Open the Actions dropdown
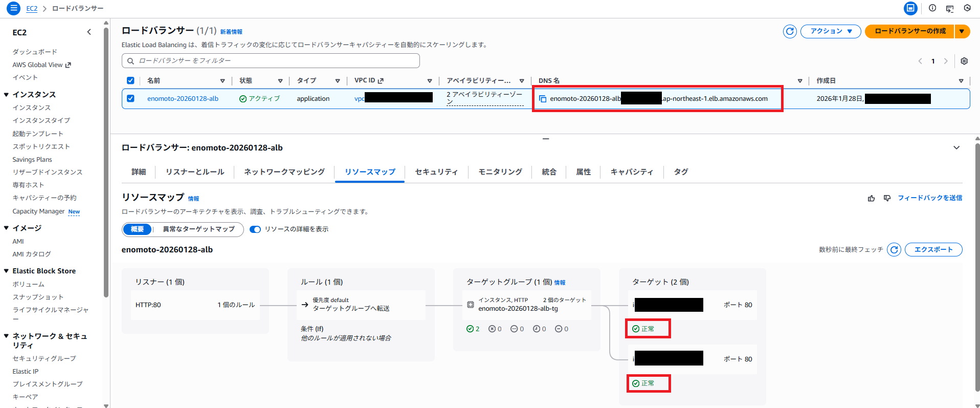 point(831,31)
